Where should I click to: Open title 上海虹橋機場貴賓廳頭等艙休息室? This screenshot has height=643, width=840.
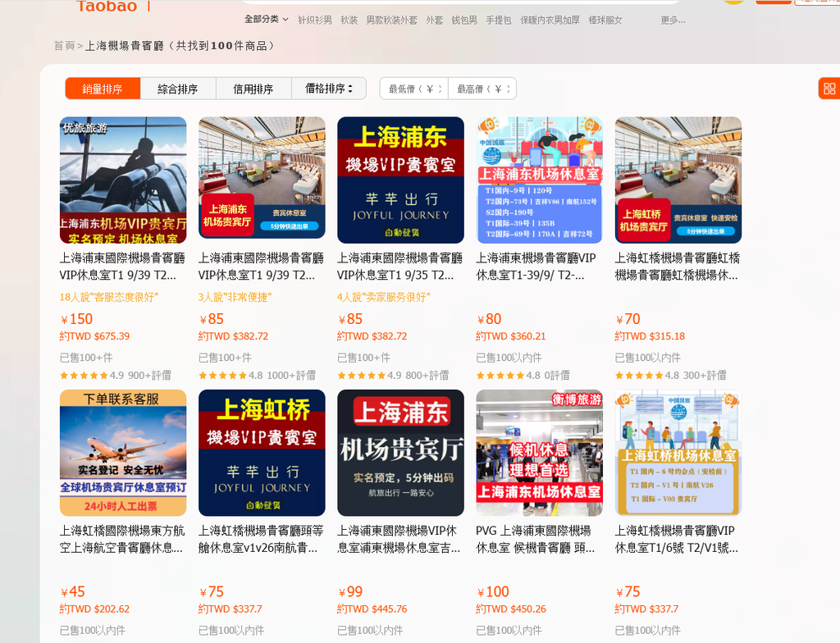pyautogui.click(x=261, y=539)
